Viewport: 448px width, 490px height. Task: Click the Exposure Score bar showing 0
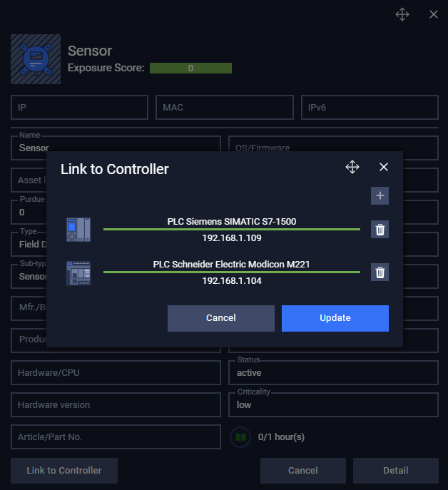coord(190,68)
